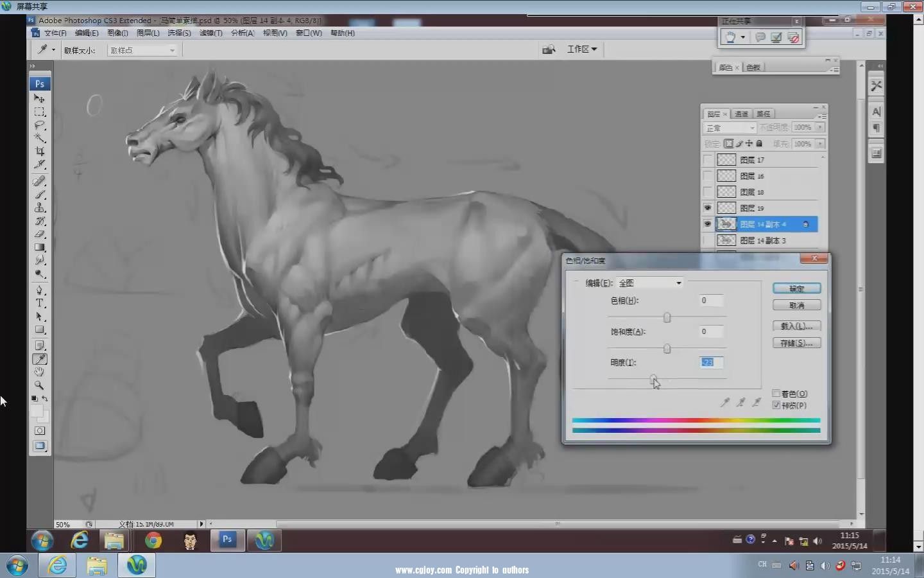This screenshot has height=578, width=924.
Task: Select the Rectangle shape tool
Action: click(x=39, y=329)
